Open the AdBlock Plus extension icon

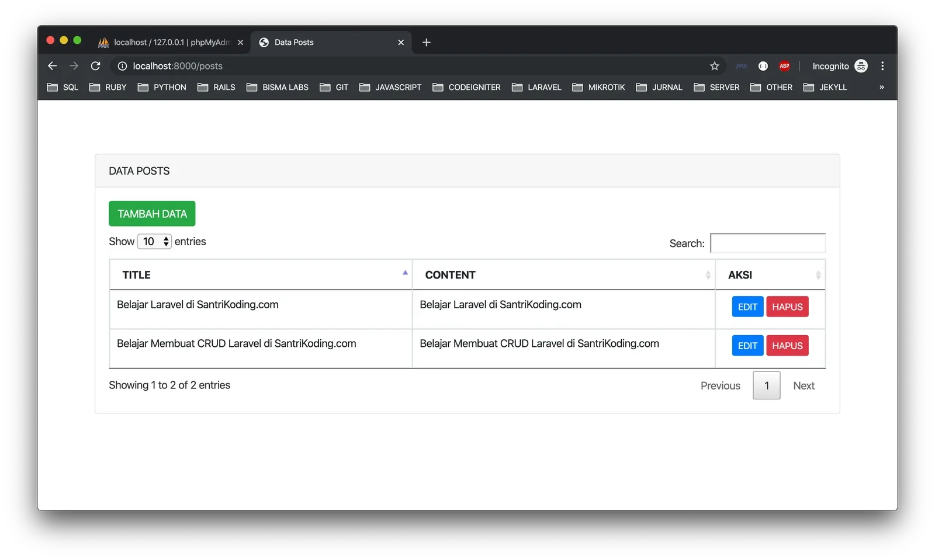[x=784, y=66]
